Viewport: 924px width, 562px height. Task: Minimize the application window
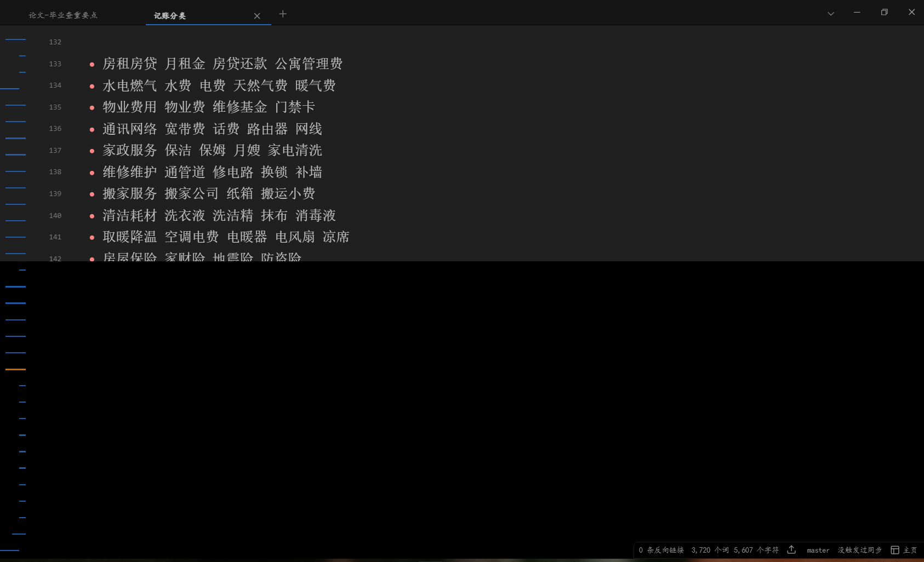(x=857, y=12)
